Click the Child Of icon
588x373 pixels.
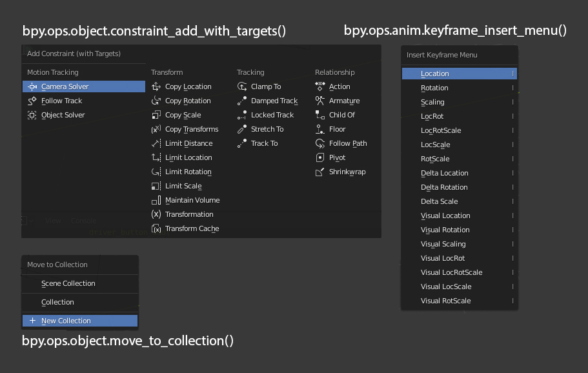(320, 115)
